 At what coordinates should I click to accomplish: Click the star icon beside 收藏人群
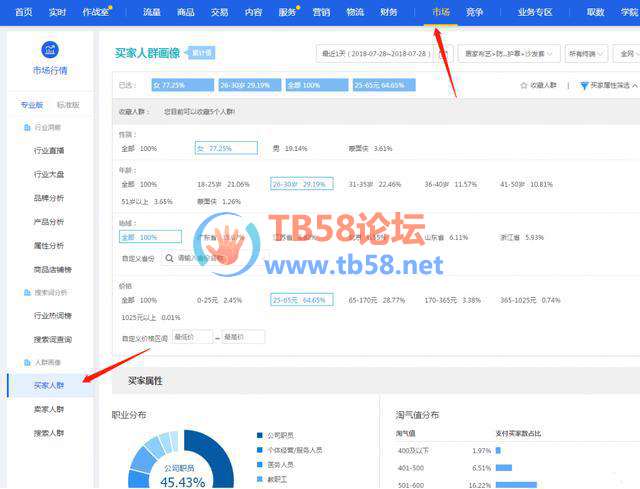click(523, 86)
